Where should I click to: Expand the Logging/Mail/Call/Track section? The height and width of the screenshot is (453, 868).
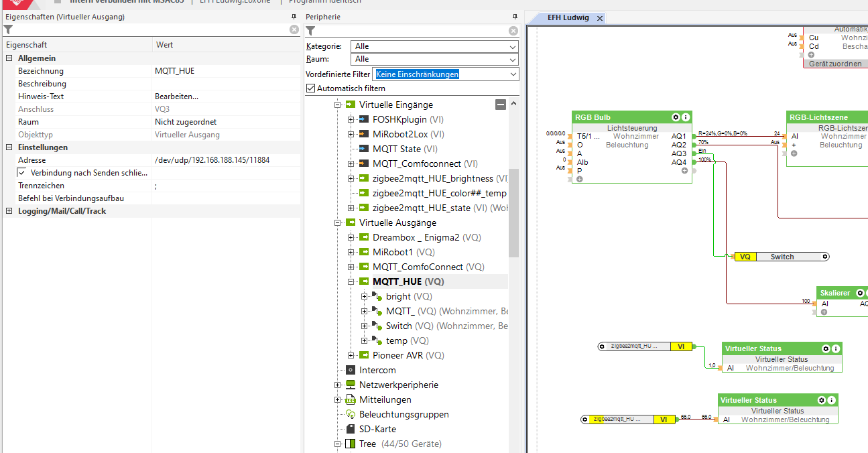point(9,211)
